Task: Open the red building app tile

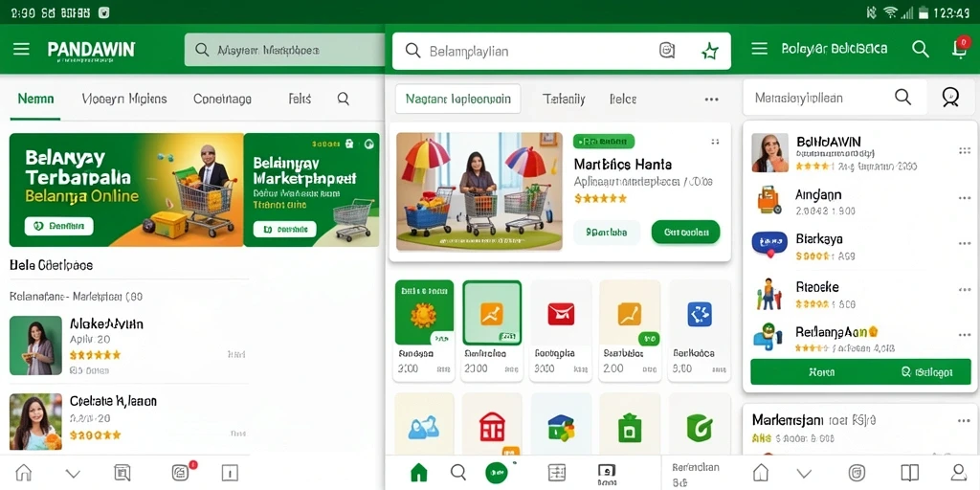Action: click(x=492, y=426)
